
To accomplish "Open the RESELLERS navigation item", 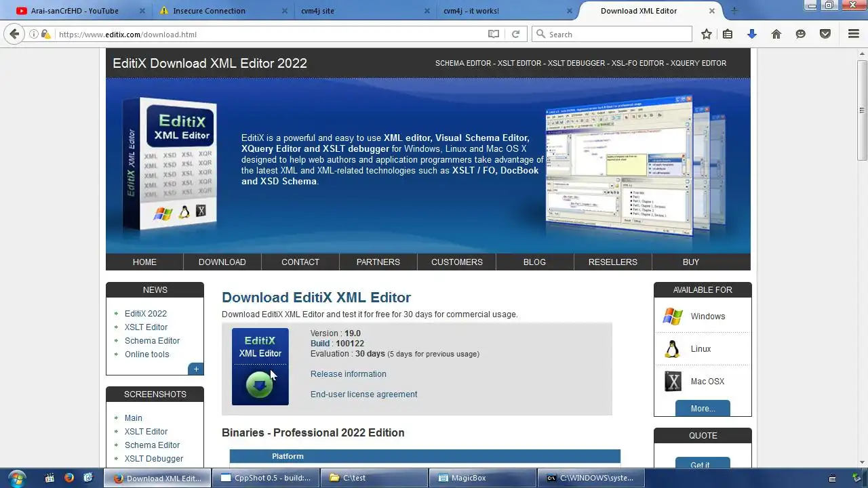I will click(613, 262).
